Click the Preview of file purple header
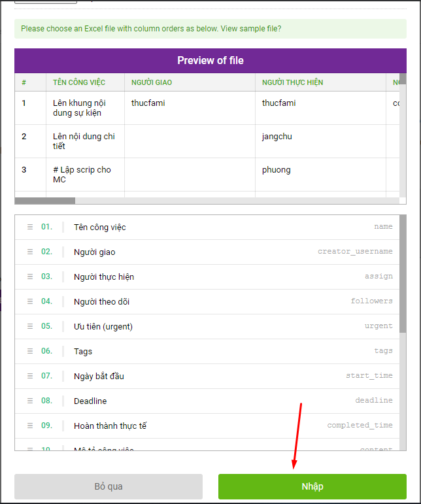The height and width of the screenshot is (504, 421). coord(210,60)
